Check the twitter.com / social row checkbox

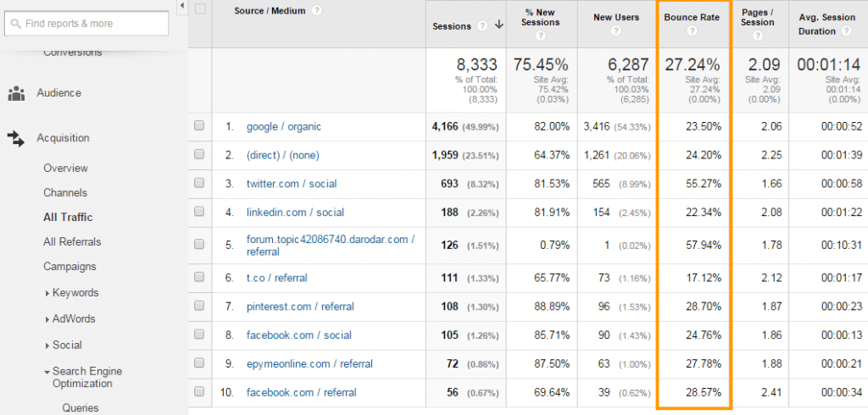pyautogui.click(x=199, y=183)
